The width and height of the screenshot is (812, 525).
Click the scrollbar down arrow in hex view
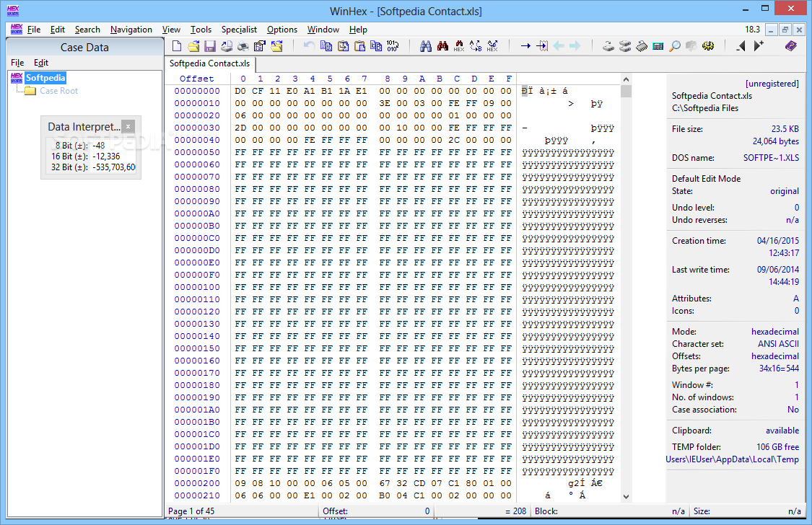(626, 496)
